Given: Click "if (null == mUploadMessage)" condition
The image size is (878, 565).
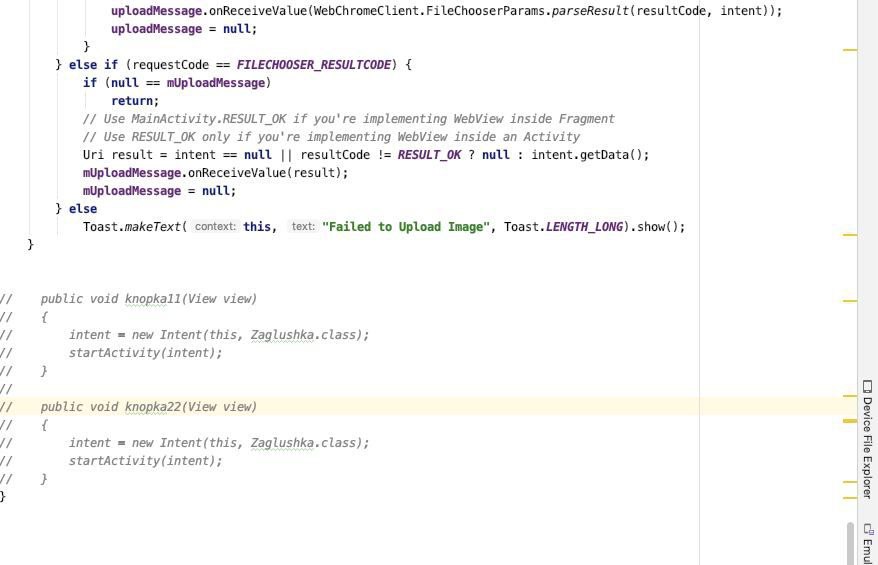Looking at the screenshot, I should pos(177,83).
